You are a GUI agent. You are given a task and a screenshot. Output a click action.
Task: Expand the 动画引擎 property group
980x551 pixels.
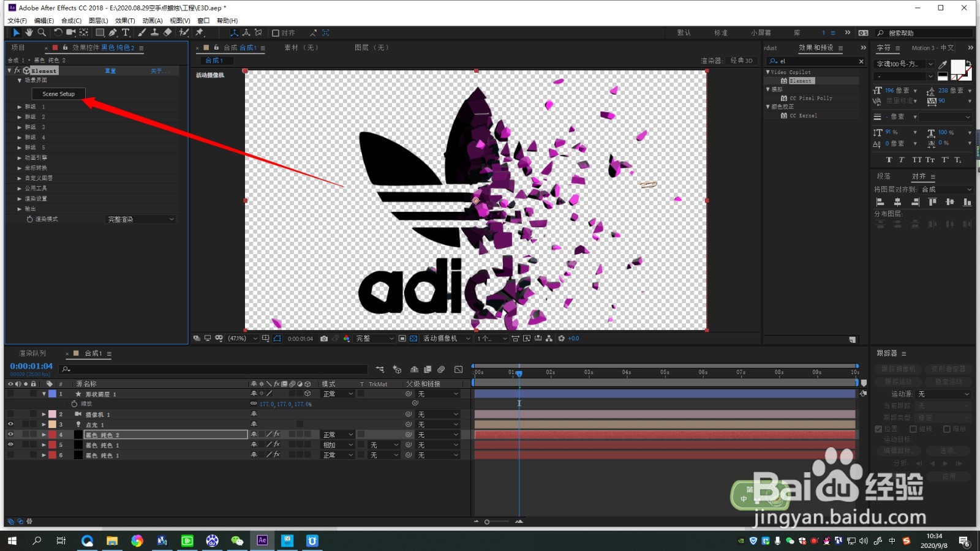click(20, 158)
